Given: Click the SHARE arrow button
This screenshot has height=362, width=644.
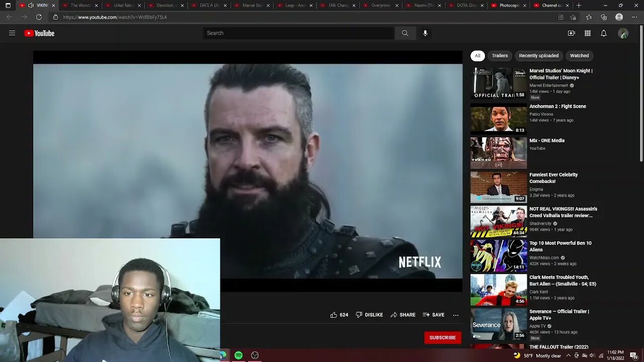Looking at the screenshot, I should (403, 315).
